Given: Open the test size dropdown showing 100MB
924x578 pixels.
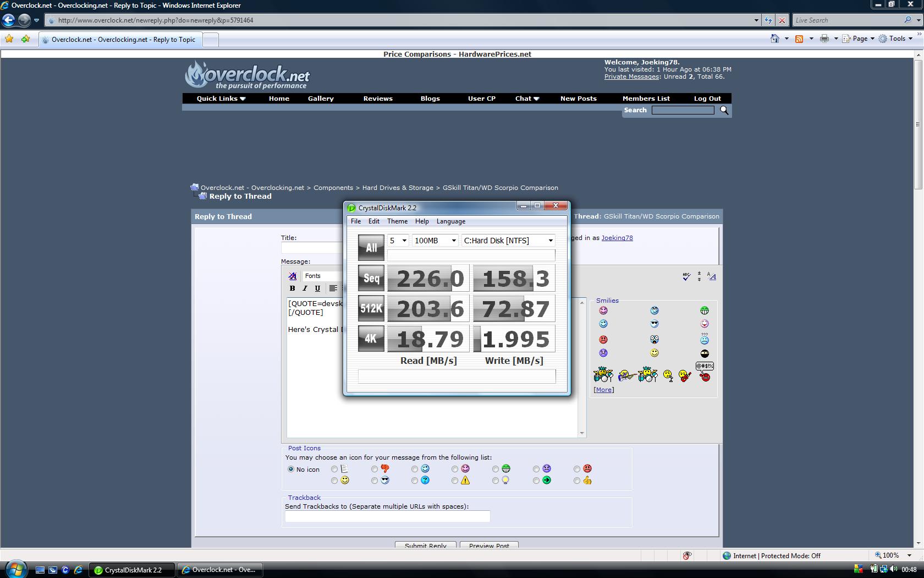Looking at the screenshot, I should click(x=435, y=241).
